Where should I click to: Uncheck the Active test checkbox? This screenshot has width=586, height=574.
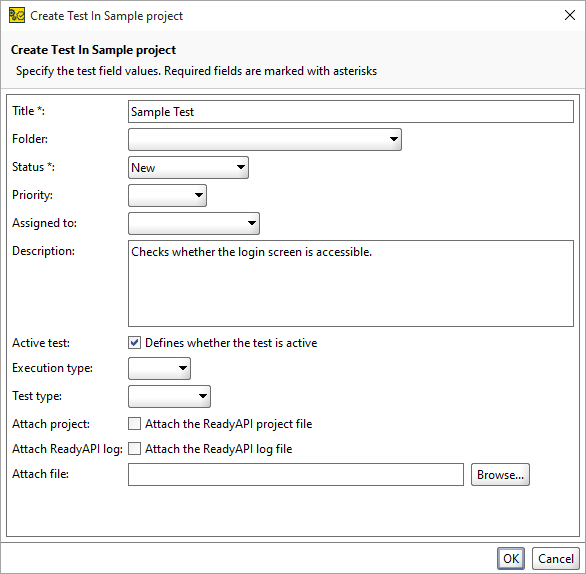click(135, 343)
